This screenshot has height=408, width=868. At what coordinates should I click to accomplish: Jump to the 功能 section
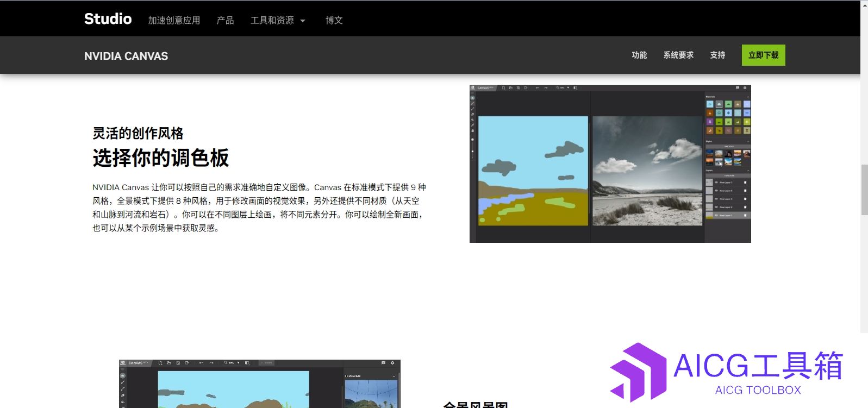click(639, 55)
